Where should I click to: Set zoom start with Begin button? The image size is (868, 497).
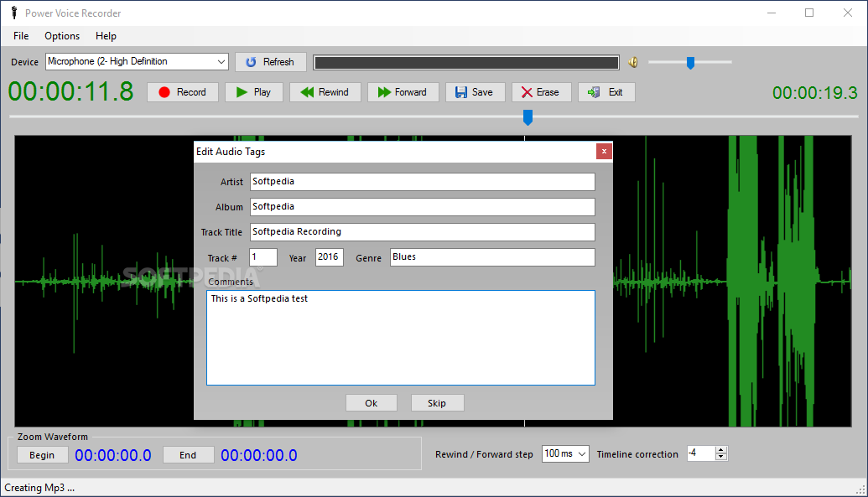click(42, 455)
